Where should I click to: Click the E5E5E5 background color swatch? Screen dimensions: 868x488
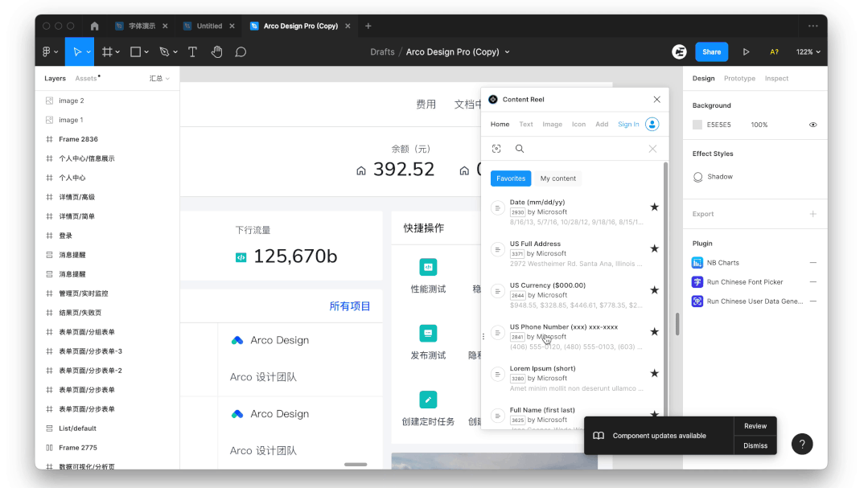(697, 125)
